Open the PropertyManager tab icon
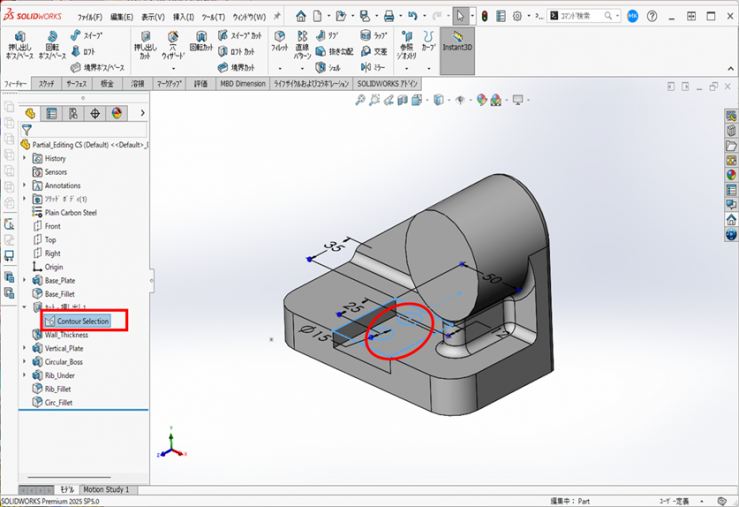The image size is (739, 507). point(52,114)
